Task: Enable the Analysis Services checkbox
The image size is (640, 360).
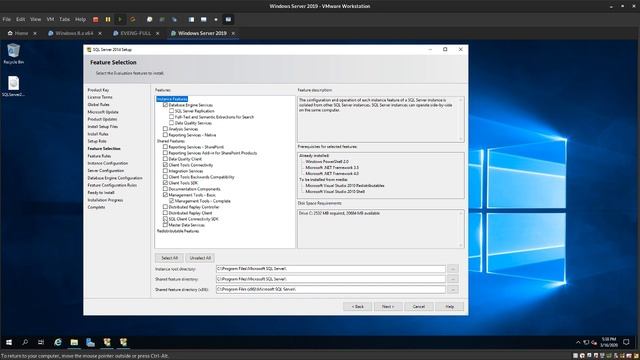Action: (x=165, y=129)
